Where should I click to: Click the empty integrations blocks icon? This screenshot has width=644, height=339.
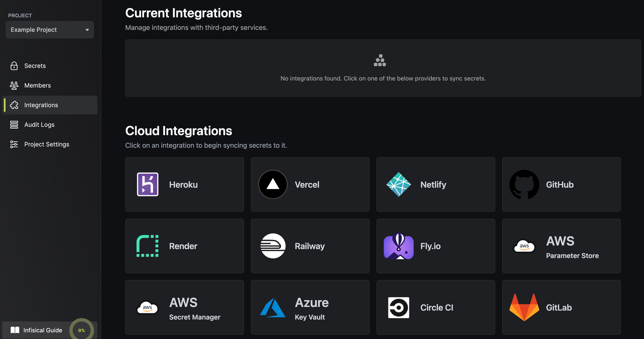pyautogui.click(x=380, y=60)
